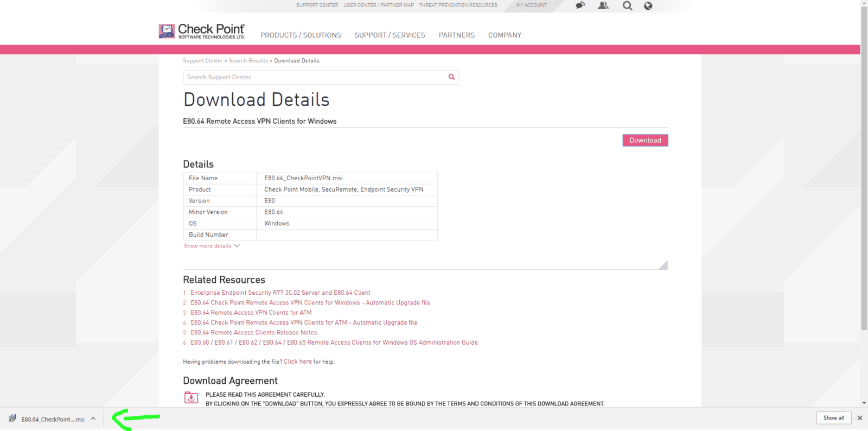Viewport: 868px width, 431px height.
Task: Click MY ACCOUNT link
Action: tap(532, 5)
